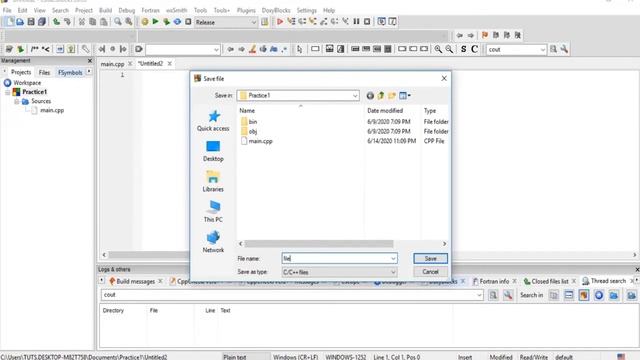Click the Up one level icon in Save dialog
640x360 pixels.
381,96
